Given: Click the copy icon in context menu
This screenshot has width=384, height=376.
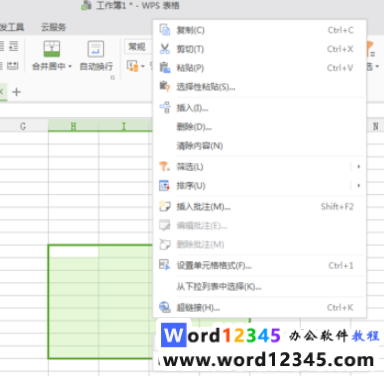Looking at the screenshot, I should click(x=165, y=30).
